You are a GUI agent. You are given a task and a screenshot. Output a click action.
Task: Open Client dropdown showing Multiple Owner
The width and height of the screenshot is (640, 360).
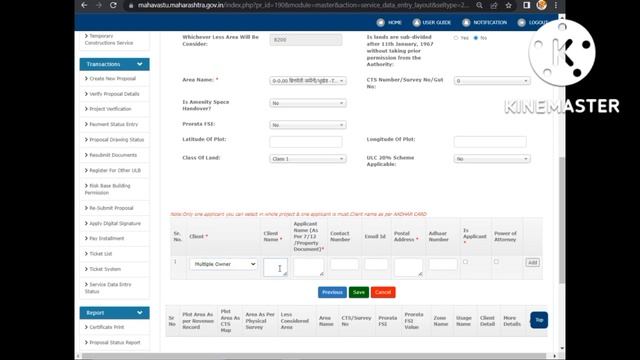click(x=223, y=264)
